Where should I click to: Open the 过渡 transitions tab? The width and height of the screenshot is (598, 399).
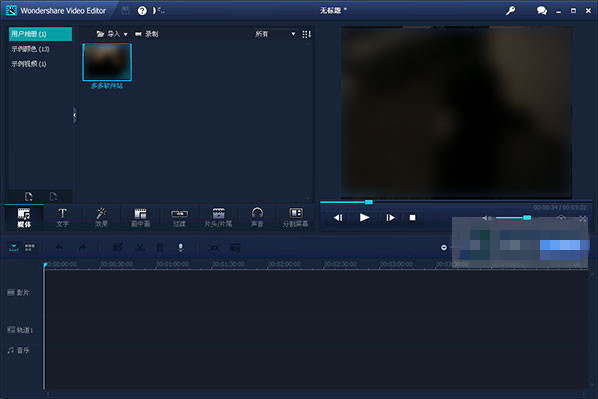[x=179, y=217]
